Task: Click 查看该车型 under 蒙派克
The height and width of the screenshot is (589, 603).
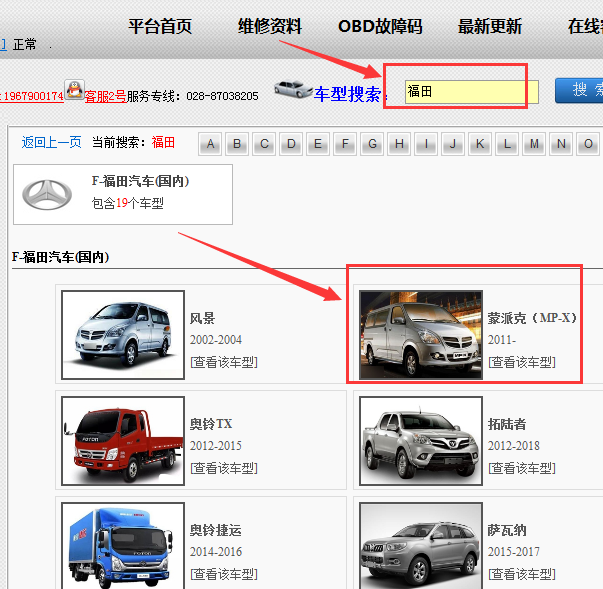Action: [x=522, y=362]
